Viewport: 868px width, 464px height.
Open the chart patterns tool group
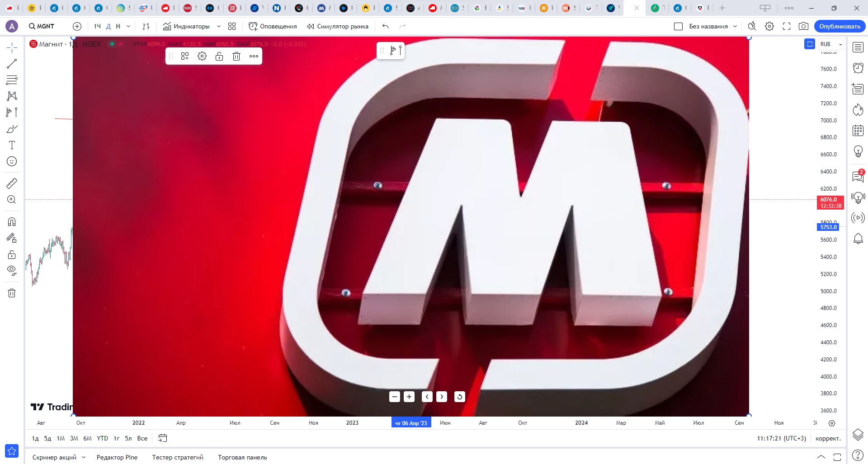[12, 96]
